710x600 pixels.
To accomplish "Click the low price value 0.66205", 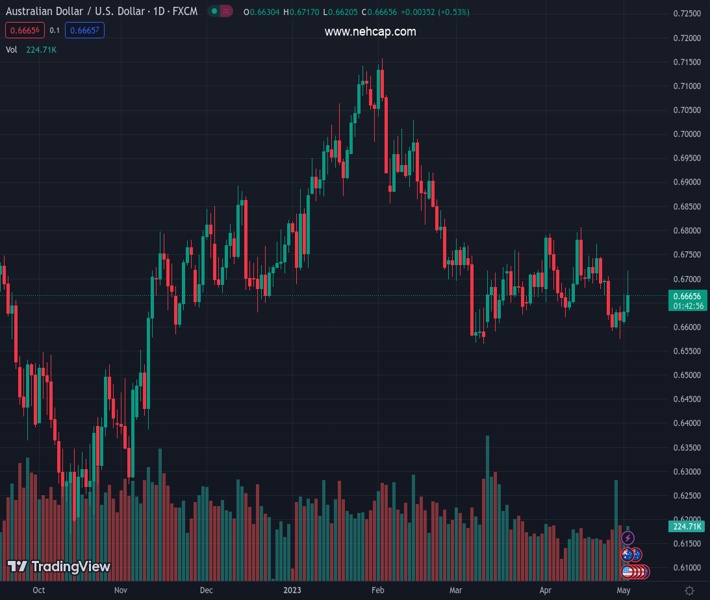I will coord(343,12).
